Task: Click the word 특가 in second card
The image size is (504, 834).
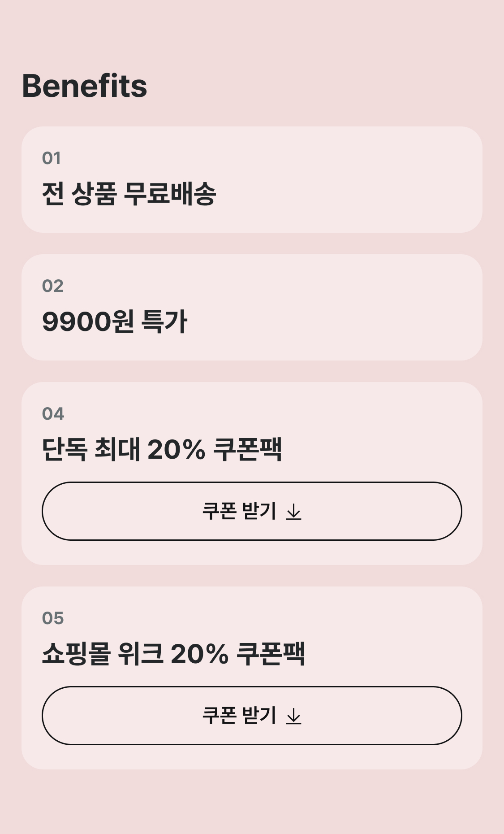Action: (x=164, y=322)
